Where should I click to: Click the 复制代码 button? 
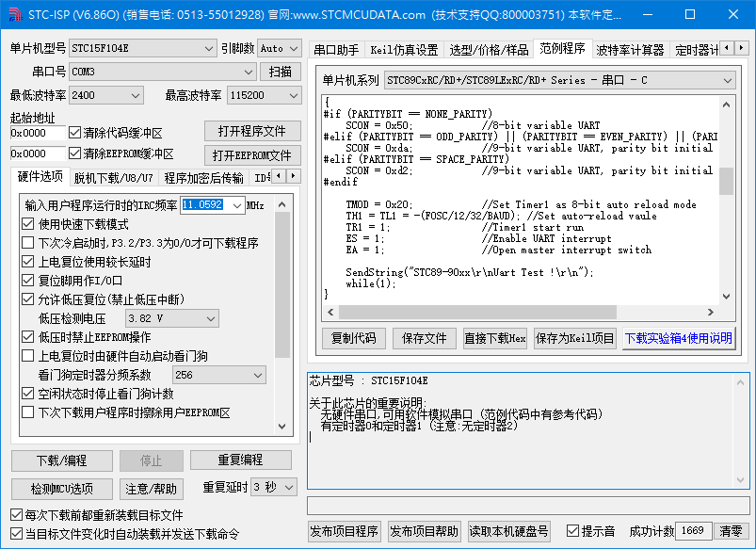pyautogui.click(x=353, y=338)
